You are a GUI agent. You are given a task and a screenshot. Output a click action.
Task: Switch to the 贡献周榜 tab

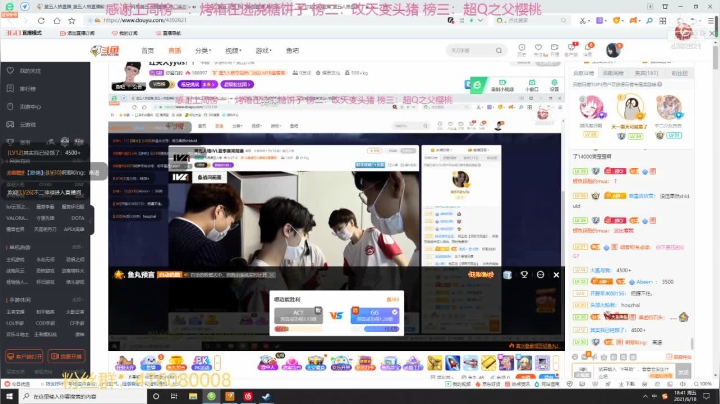613,73
